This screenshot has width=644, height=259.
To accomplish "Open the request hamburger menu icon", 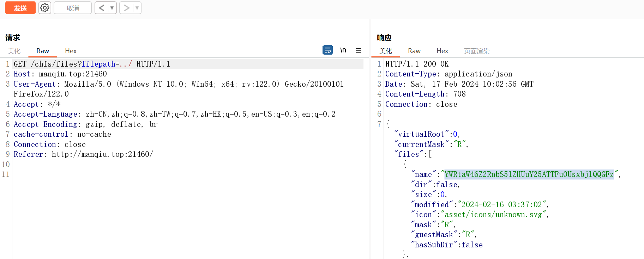I will click(358, 50).
